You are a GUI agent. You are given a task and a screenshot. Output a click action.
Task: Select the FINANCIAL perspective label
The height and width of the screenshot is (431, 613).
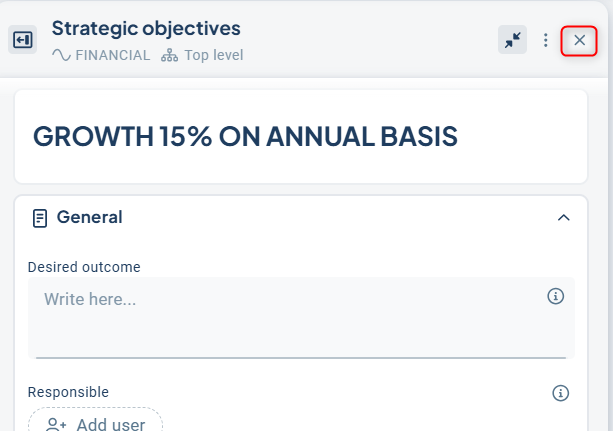[112, 55]
